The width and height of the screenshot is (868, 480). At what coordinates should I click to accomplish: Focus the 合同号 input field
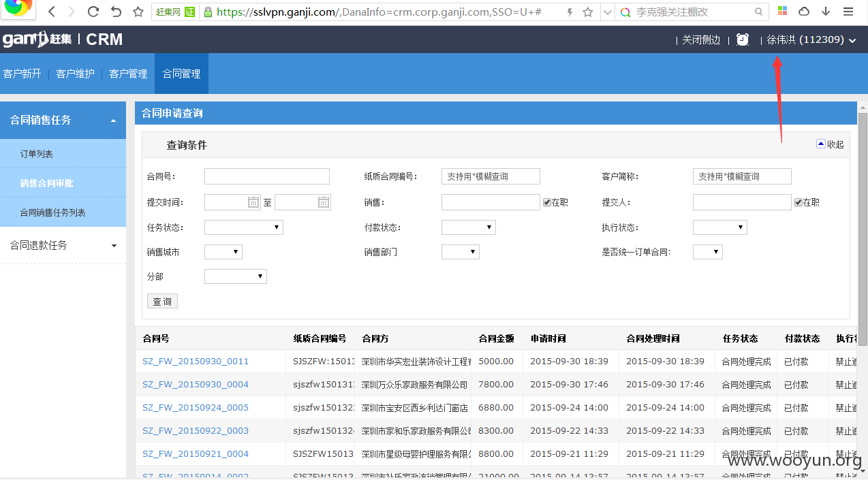click(x=267, y=176)
